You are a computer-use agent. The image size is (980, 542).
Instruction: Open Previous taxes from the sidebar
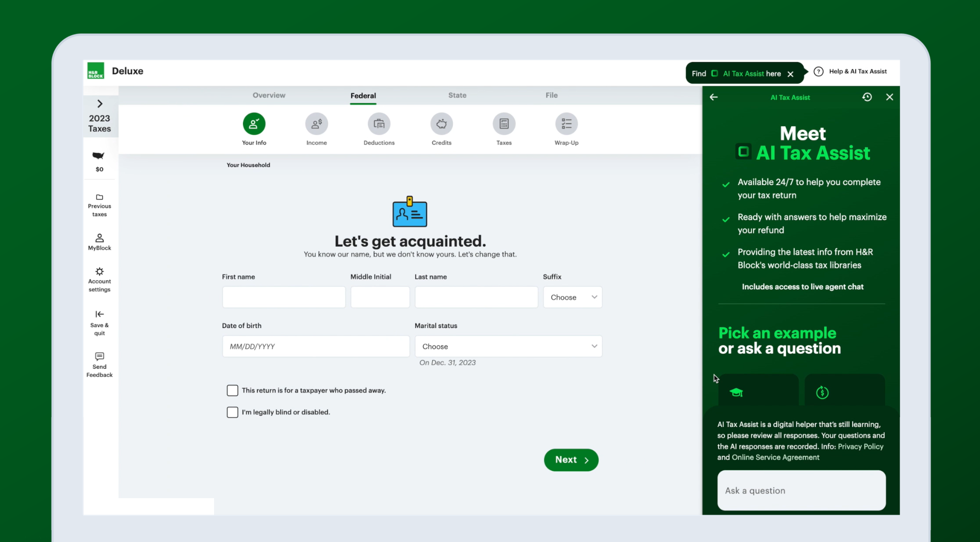(x=99, y=203)
